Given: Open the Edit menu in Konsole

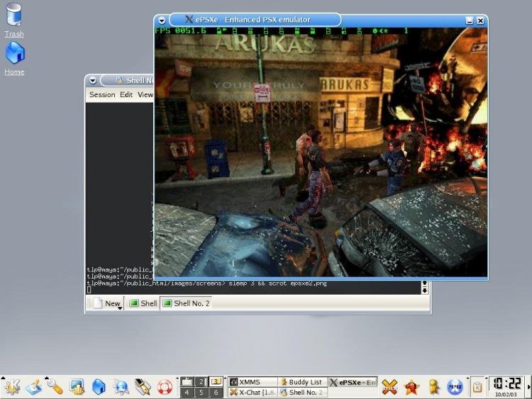Looking at the screenshot, I should point(126,94).
